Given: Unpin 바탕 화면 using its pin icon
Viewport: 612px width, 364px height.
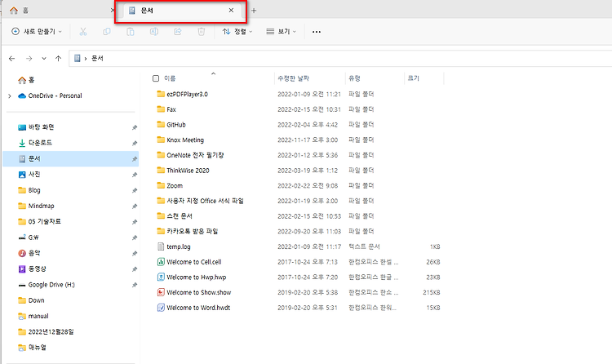Looking at the screenshot, I should (x=135, y=127).
